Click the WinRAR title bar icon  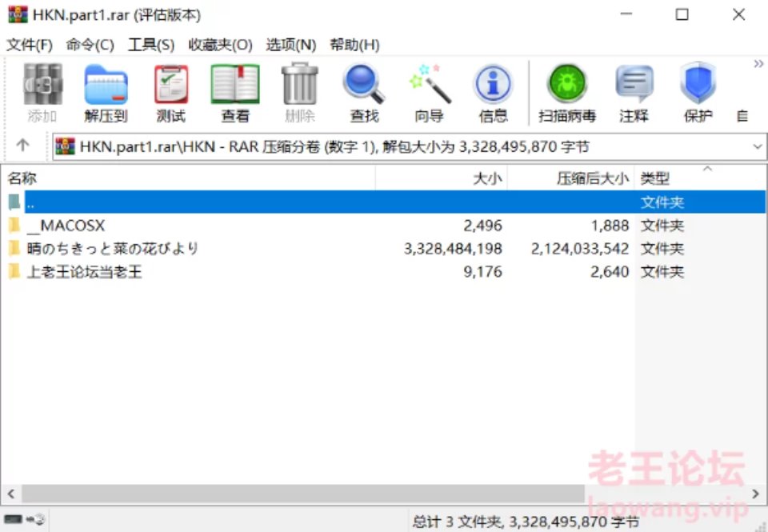[18, 14]
